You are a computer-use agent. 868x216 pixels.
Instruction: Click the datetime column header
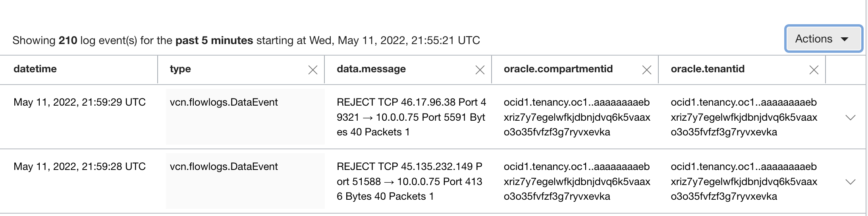click(x=35, y=69)
